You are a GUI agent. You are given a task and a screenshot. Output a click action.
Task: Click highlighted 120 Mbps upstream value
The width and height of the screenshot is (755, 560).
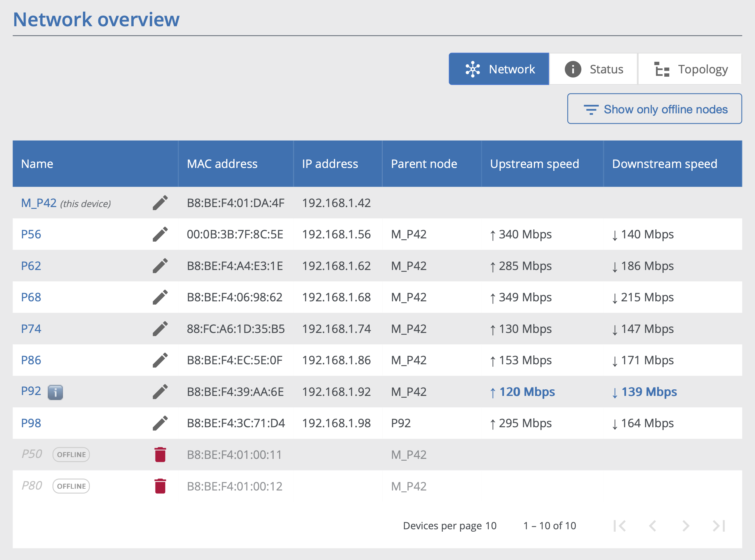523,391
